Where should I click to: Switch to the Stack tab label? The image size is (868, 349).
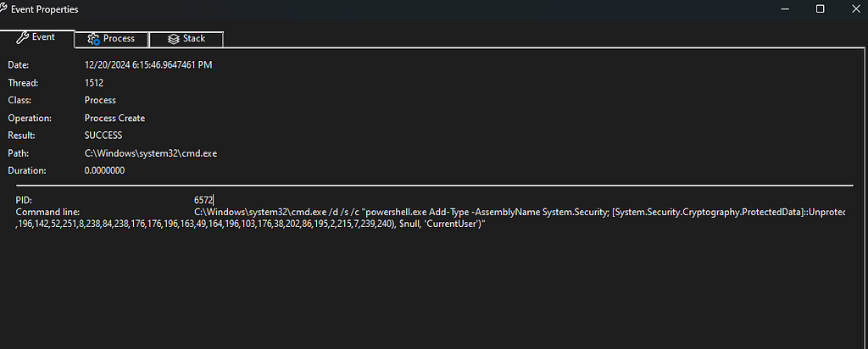point(194,39)
